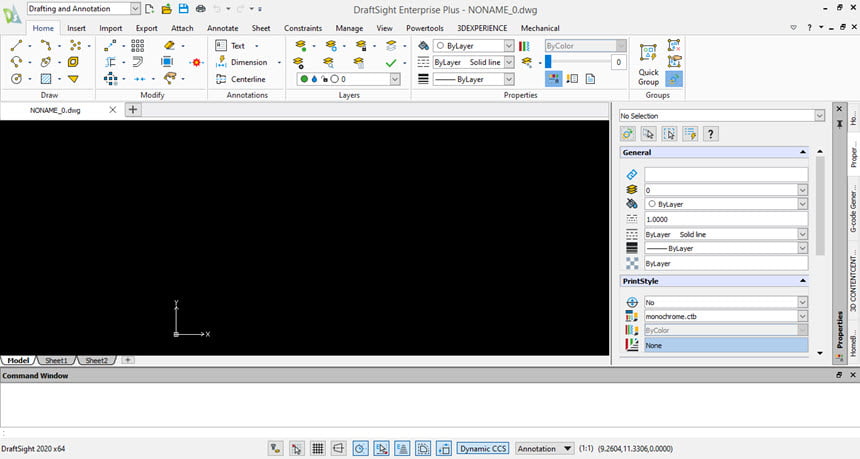
Task: Switch to the Annotate ribbon tab
Action: point(223,28)
